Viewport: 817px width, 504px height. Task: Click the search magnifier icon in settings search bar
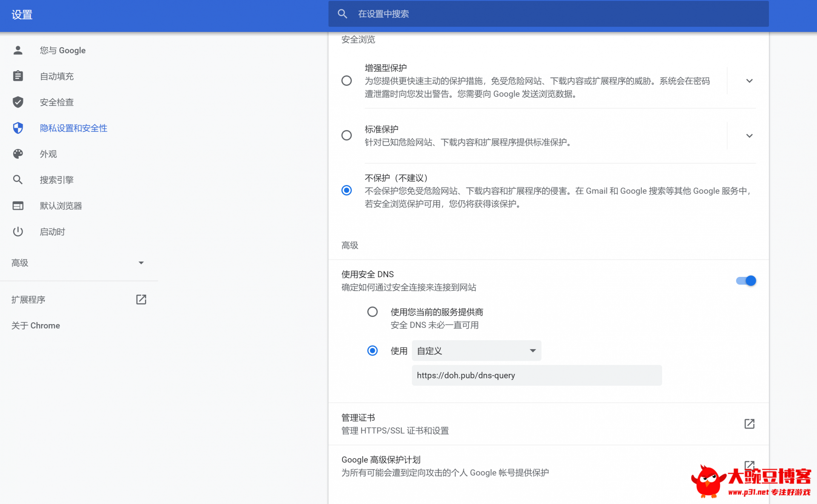coord(343,14)
